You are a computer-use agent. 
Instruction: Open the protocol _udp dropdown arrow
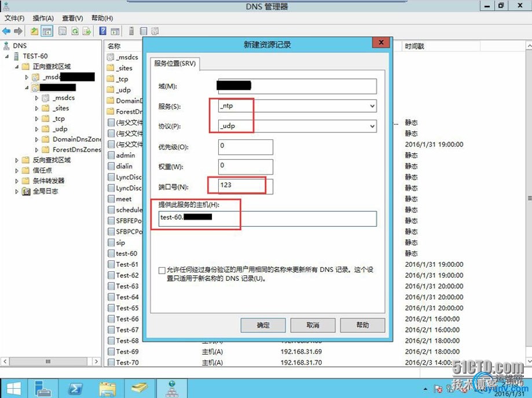(372, 126)
